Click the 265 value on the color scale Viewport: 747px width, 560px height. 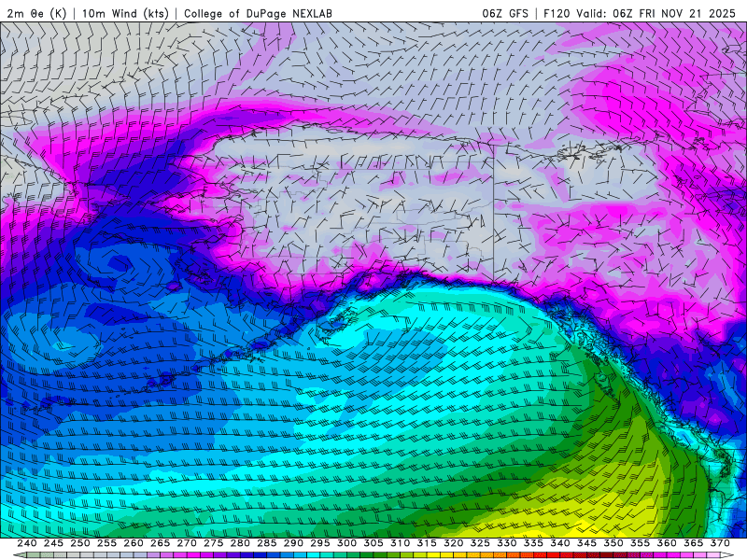click(x=160, y=543)
